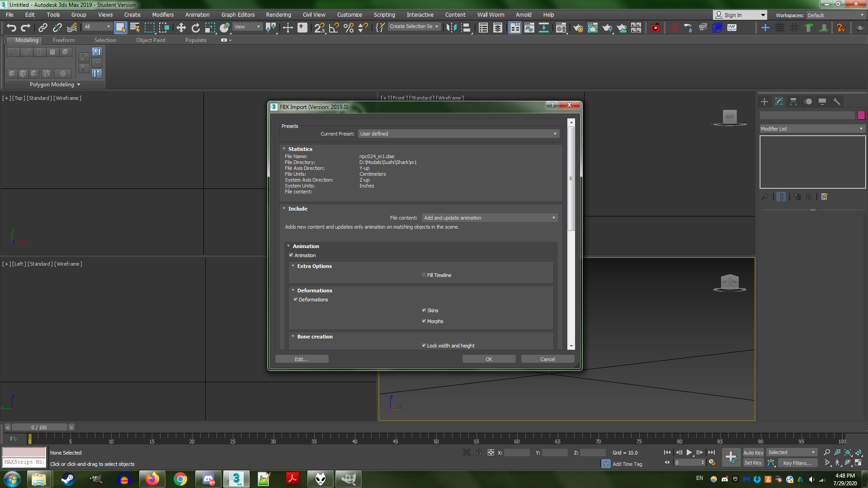The image size is (868, 488).
Task: Toggle the selection lock padlock icon
Action: pos(479,452)
